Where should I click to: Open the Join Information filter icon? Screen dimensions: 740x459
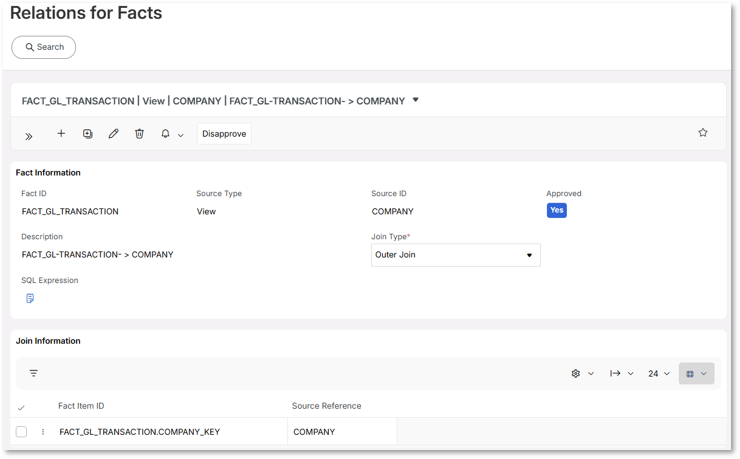click(34, 373)
